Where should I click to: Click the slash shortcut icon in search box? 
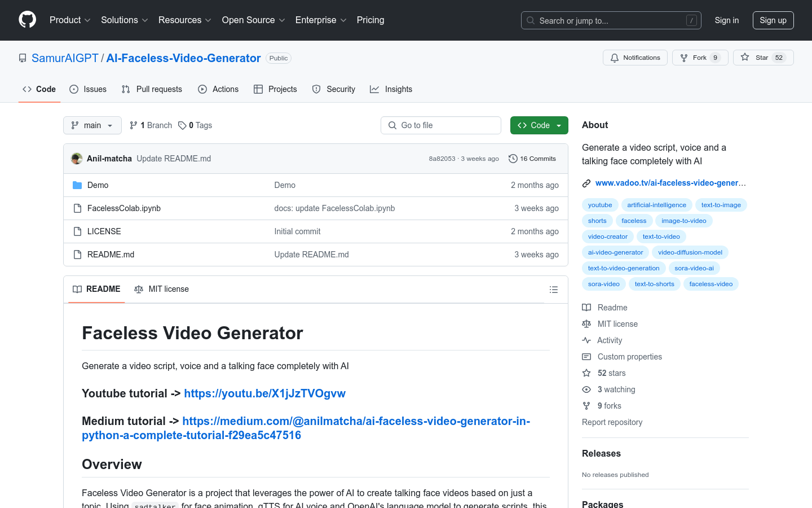click(x=691, y=20)
